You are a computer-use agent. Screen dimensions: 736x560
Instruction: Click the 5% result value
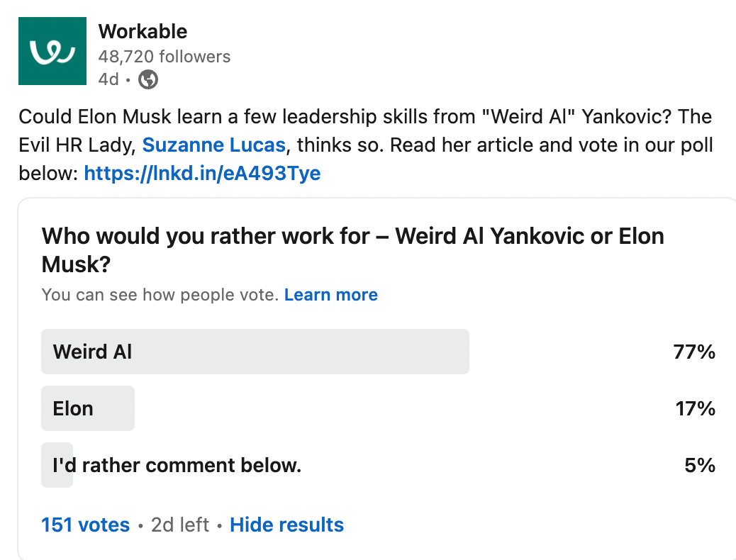pyautogui.click(x=700, y=465)
